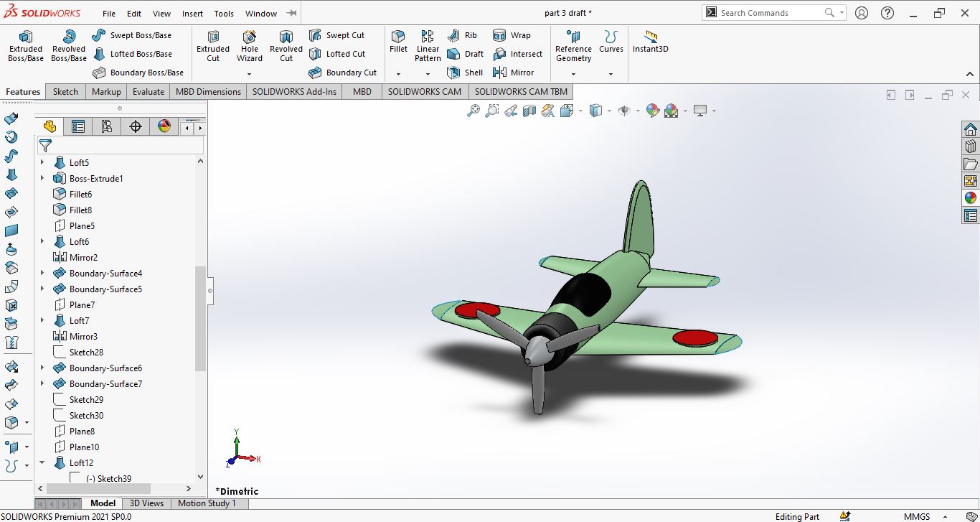The image size is (980, 522).
Task: Open Reference Geometry tool
Action: coord(573,46)
